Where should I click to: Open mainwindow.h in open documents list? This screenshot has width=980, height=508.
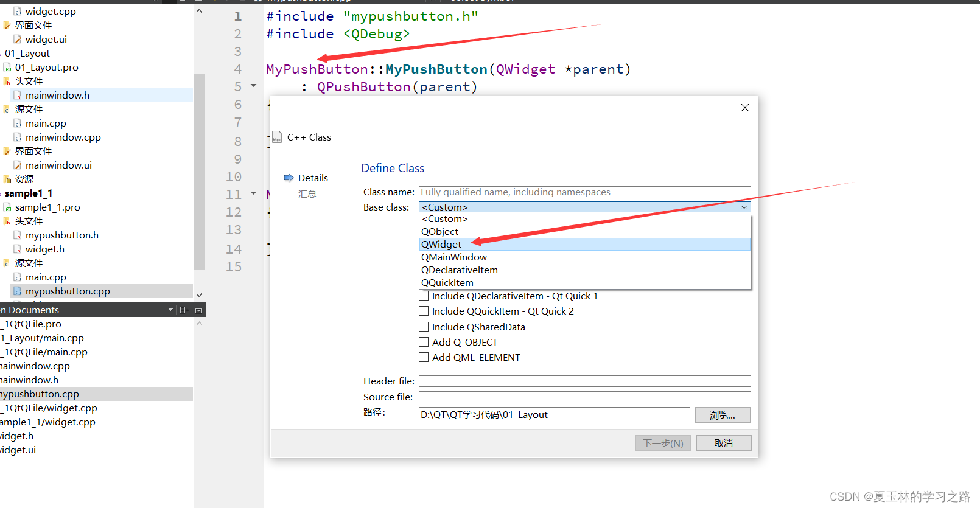[x=29, y=380]
